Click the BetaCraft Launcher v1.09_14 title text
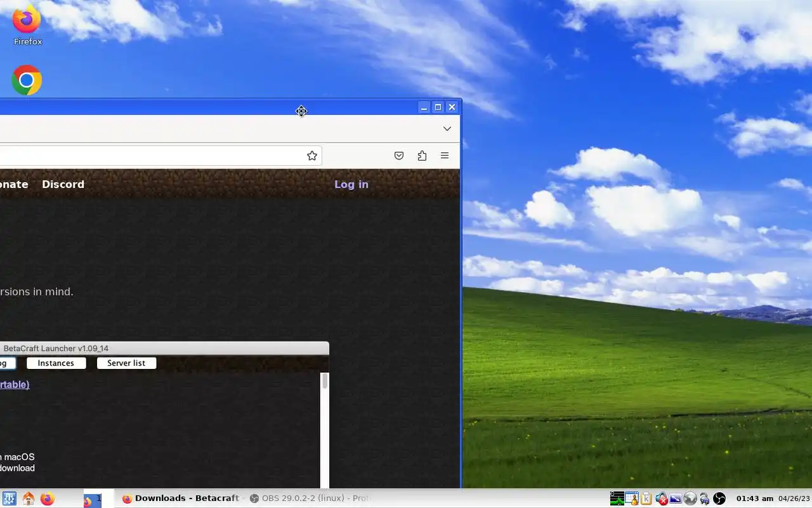 coord(56,348)
